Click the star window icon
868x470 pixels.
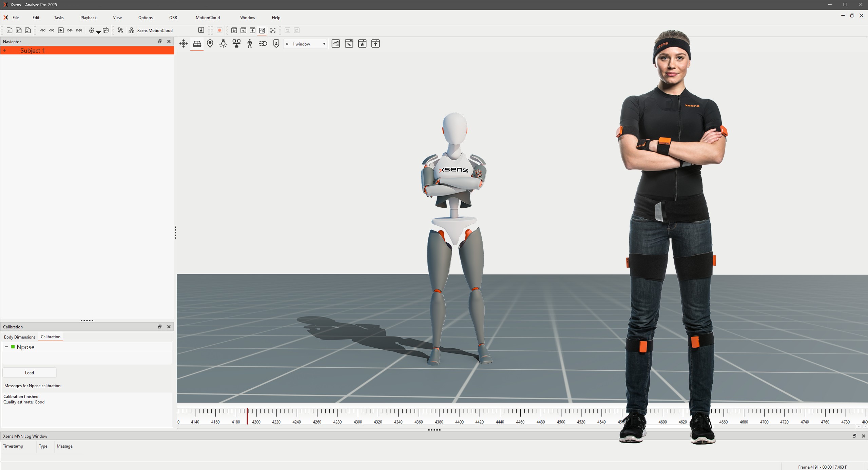click(362, 44)
